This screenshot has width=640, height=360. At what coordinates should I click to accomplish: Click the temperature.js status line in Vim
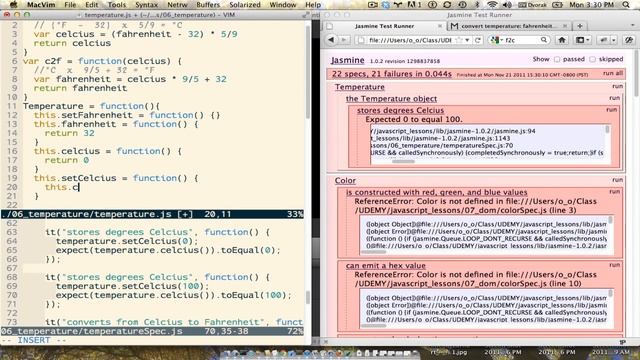coord(152,214)
